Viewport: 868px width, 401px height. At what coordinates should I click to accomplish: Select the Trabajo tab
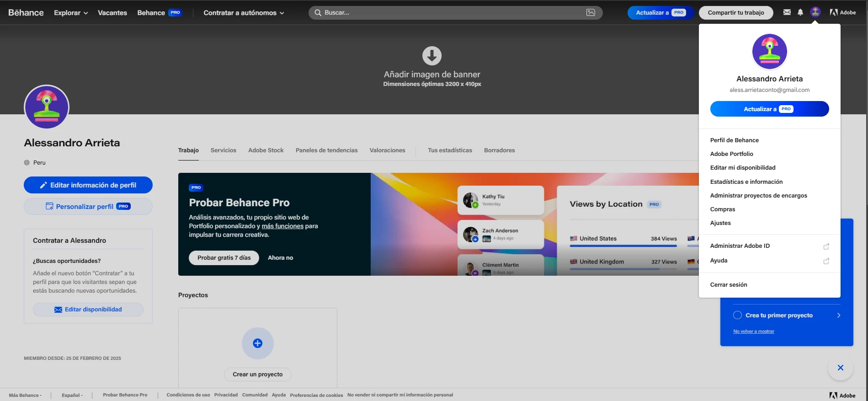click(188, 150)
